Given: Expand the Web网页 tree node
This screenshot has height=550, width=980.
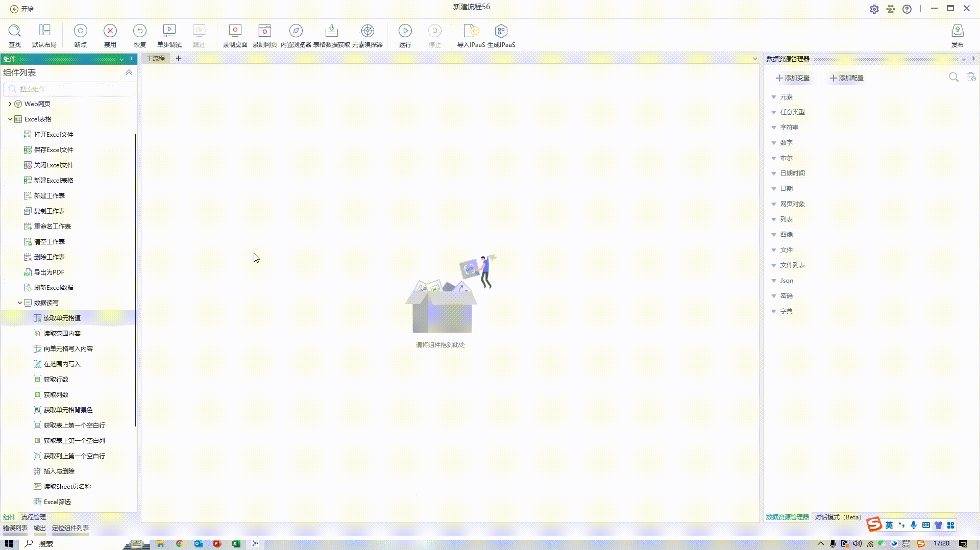Looking at the screenshot, I should [10, 104].
